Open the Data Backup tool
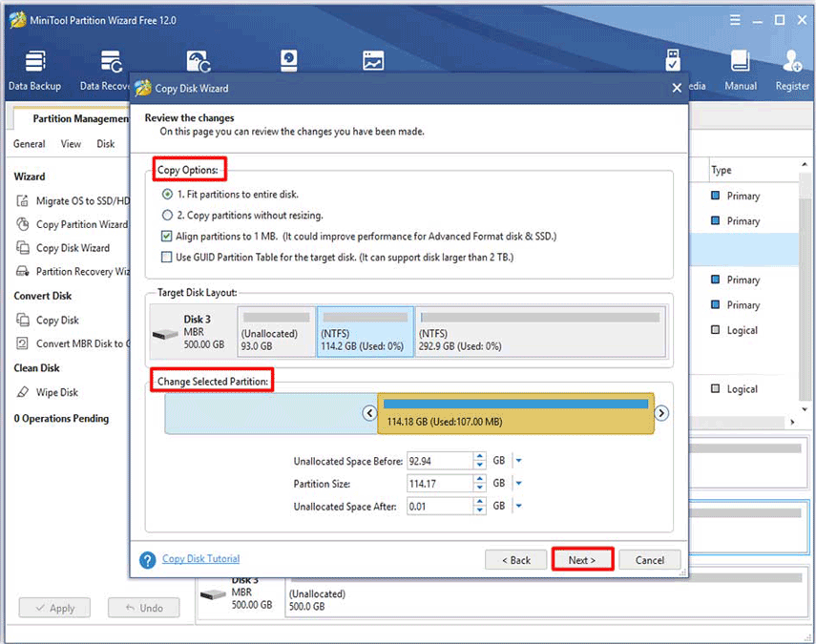 pos(35,71)
